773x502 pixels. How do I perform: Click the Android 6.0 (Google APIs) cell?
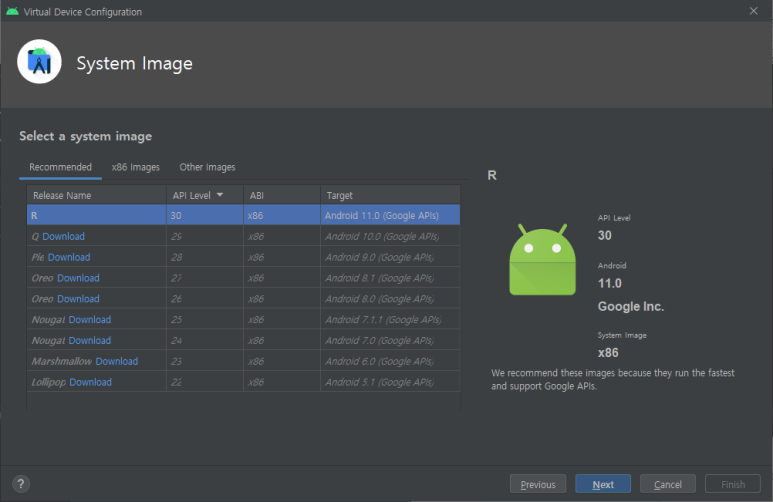tap(390, 361)
